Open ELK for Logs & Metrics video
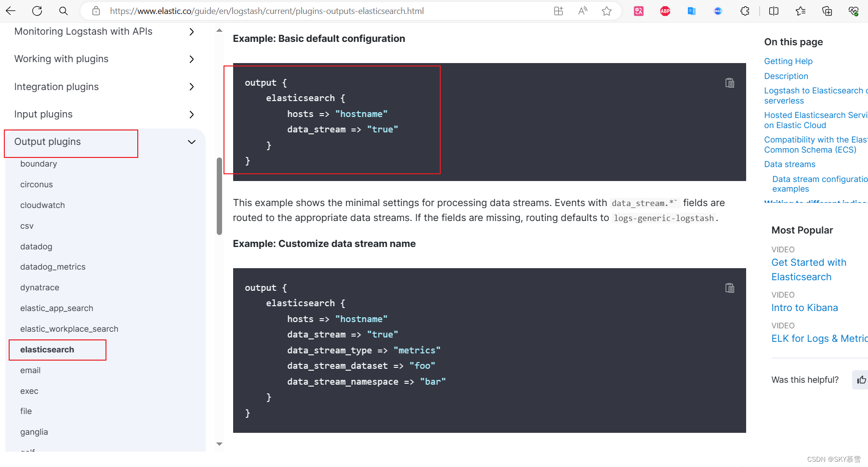Image resolution: width=868 pixels, height=467 pixels. pyautogui.click(x=819, y=338)
